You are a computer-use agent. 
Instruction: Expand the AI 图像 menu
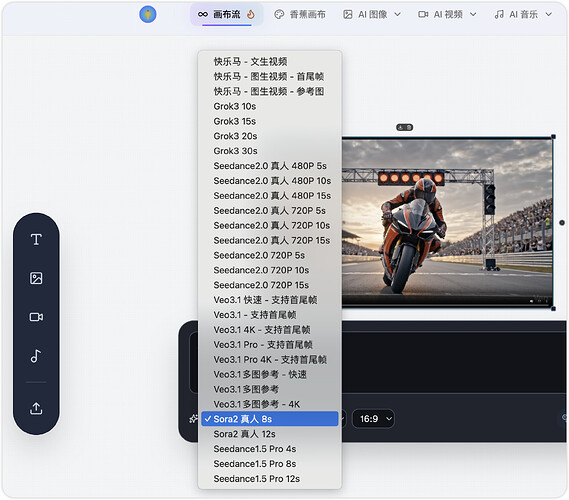pos(372,15)
